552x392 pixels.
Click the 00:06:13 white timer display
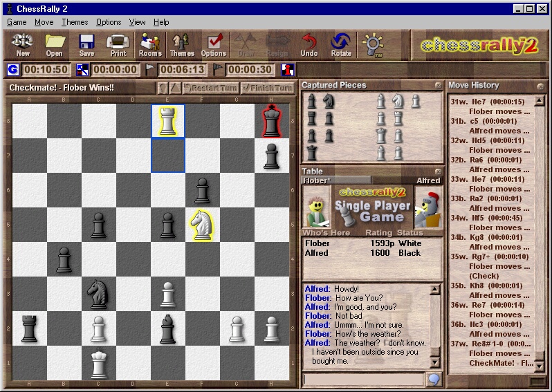tap(182, 70)
